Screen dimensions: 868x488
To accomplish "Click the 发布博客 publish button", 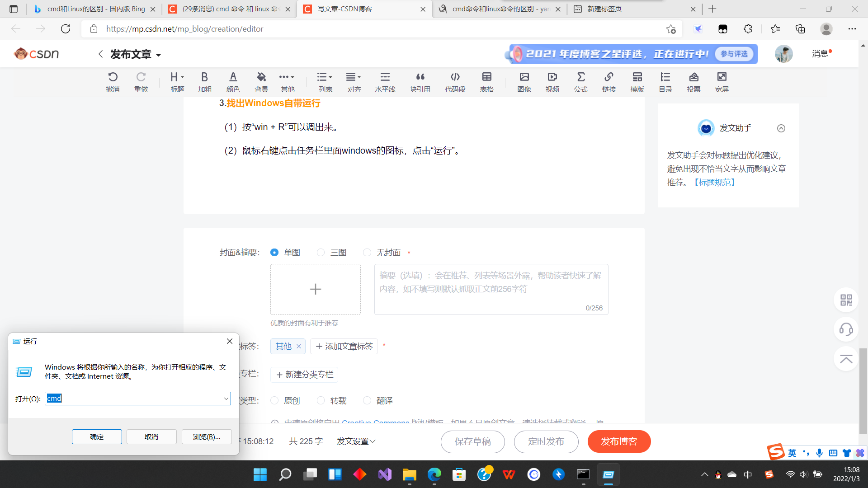I will (x=619, y=441).
